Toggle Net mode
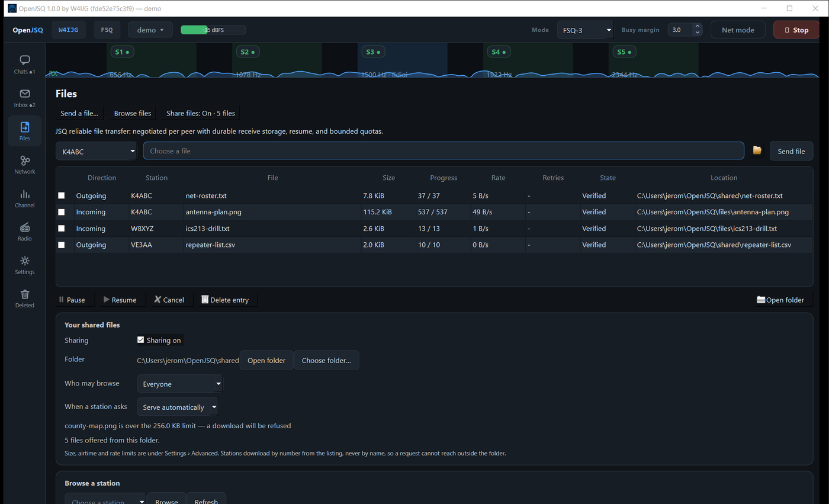829x504 pixels. 738,30
